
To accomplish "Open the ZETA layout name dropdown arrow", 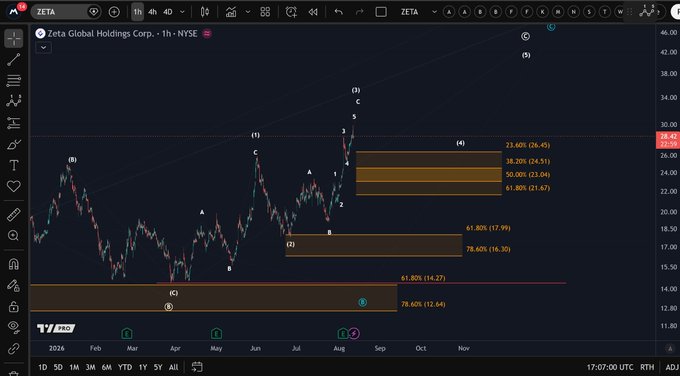I will tap(434, 12).
